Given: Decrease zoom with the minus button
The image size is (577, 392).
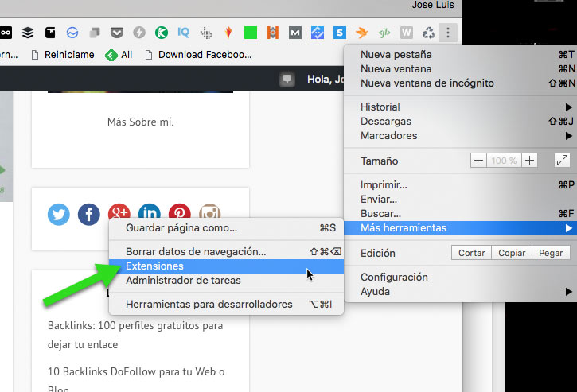Looking at the screenshot, I should (x=478, y=161).
